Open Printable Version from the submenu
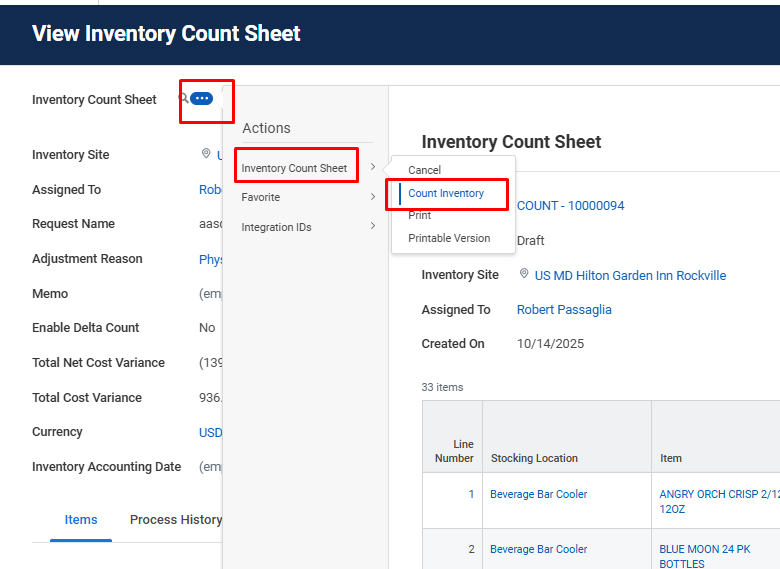Screen dimensions: 780x569 point(449,238)
